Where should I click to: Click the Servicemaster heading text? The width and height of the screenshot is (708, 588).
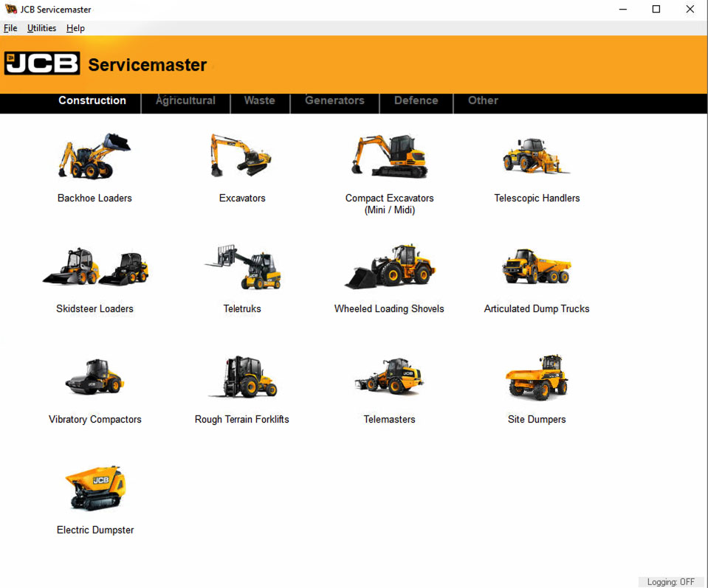(148, 64)
